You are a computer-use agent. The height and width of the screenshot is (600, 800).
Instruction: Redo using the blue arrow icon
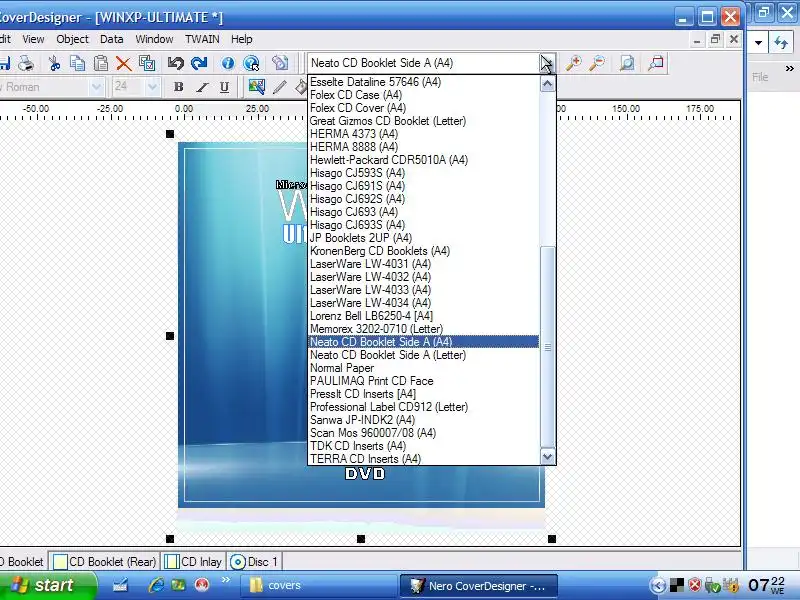click(x=199, y=63)
